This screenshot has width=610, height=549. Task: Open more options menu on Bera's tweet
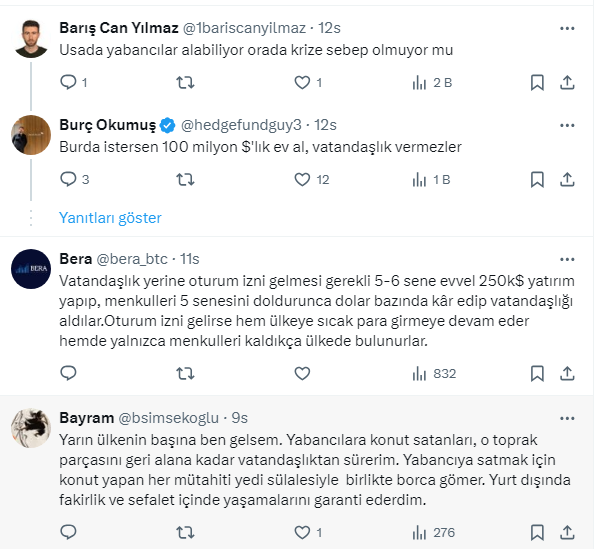tap(567, 260)
